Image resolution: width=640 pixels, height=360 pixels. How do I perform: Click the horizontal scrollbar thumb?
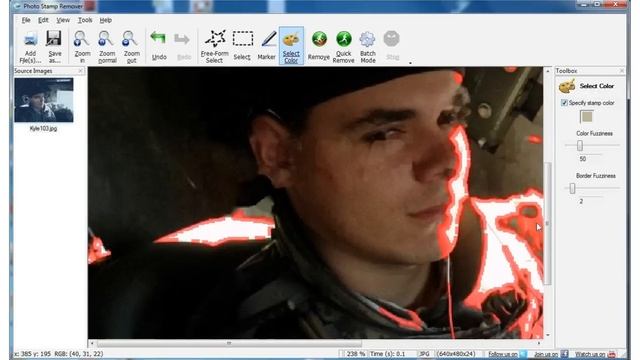coord(229,343)
